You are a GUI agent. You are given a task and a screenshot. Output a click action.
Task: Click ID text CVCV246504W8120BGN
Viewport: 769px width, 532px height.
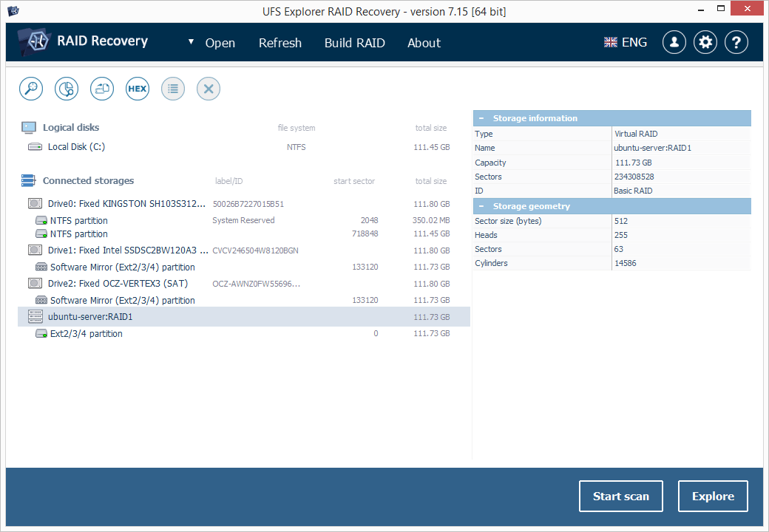click(x=256, y=250)
